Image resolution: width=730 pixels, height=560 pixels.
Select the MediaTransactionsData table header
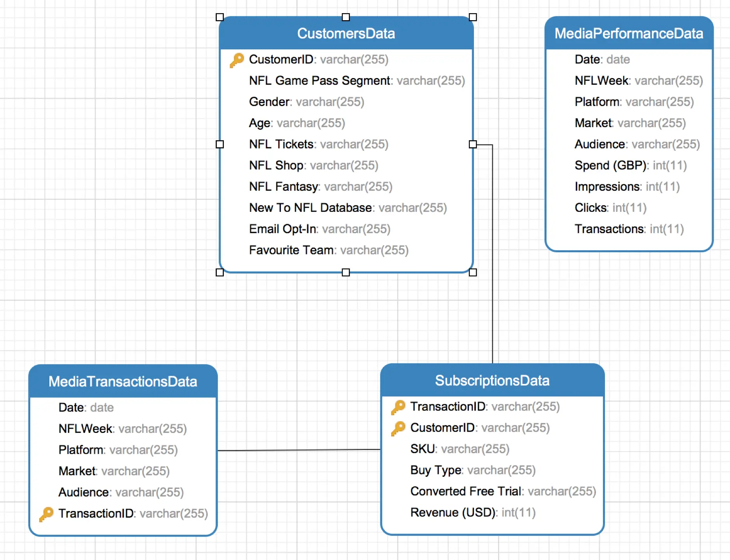(123, 381)
